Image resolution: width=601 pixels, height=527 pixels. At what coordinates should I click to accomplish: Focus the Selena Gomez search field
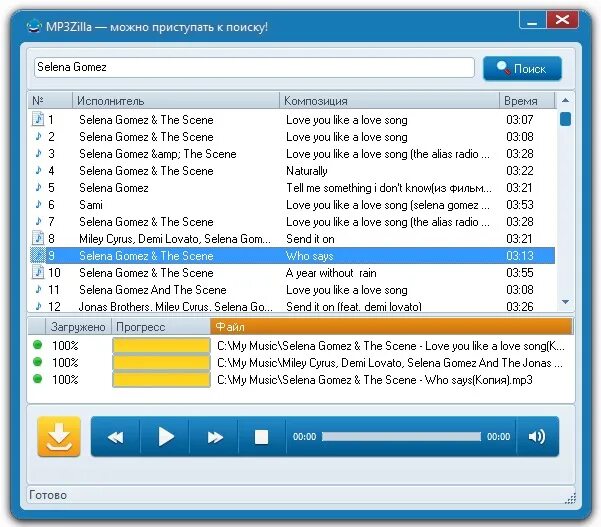point(254,67)
